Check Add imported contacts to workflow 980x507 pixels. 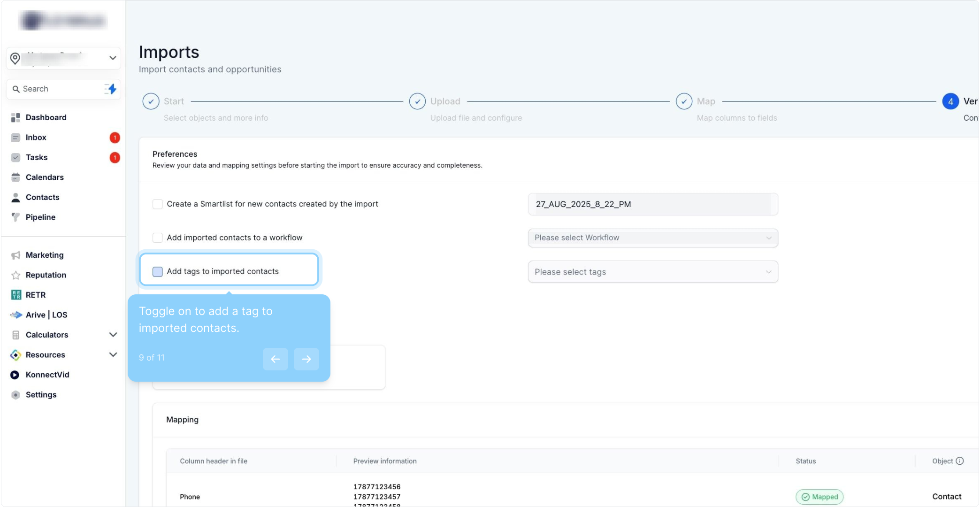pyautogui.click(x=158, y=238)
